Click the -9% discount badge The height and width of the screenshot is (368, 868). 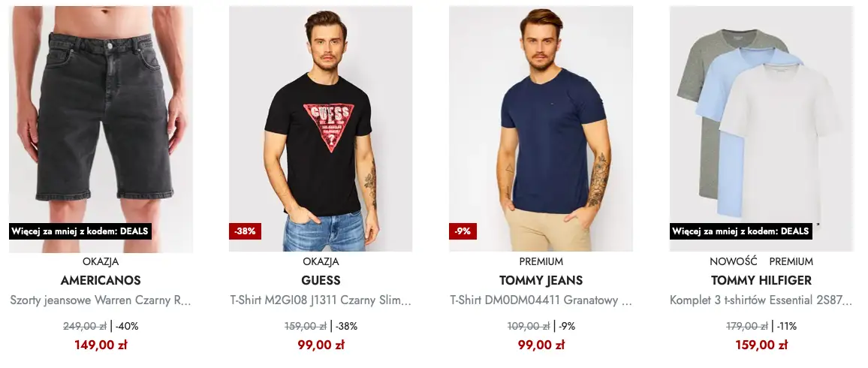[463, 231]
